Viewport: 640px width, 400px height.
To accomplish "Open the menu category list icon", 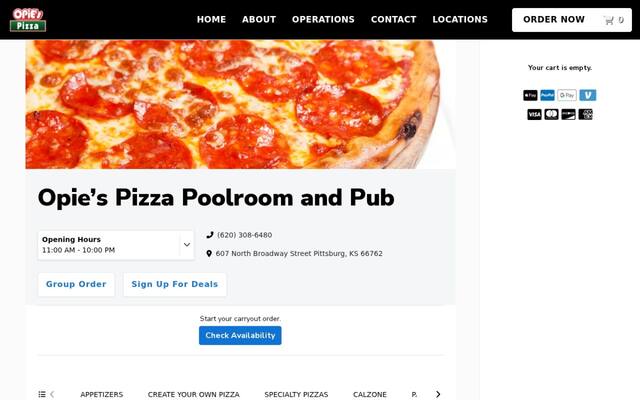I will (x=42, y=394).
